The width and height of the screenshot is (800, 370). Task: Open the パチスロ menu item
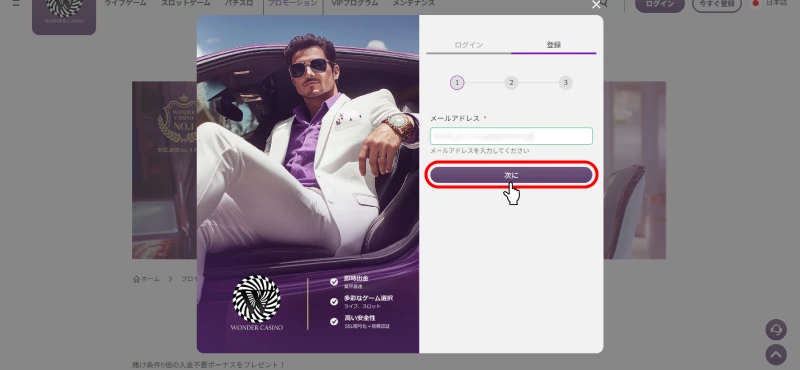point(238,3)
